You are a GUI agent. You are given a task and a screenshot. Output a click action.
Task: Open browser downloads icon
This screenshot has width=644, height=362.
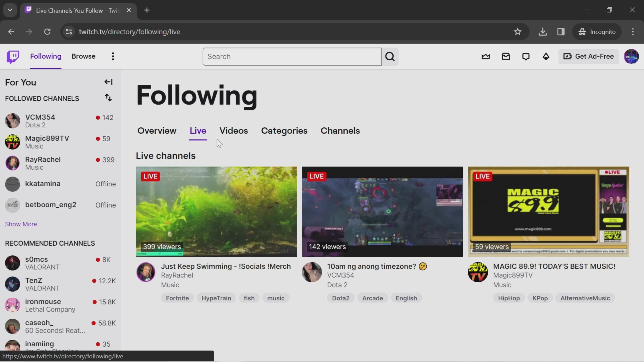[543, 32]
